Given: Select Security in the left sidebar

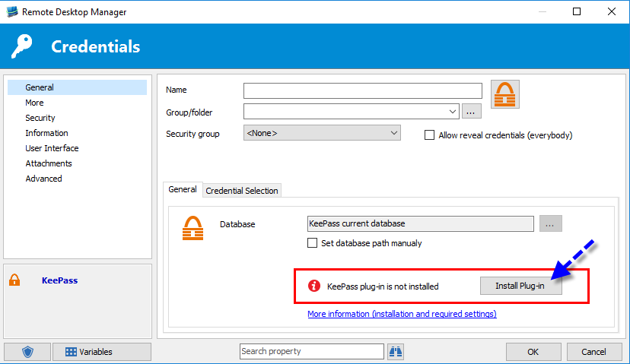Looking at the screenshot, I should (40, 118).
